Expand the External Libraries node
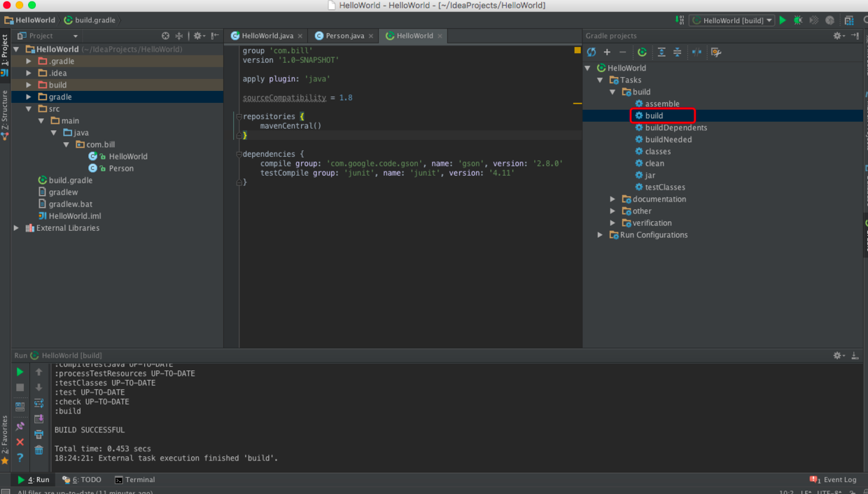 tap(17, 228)
